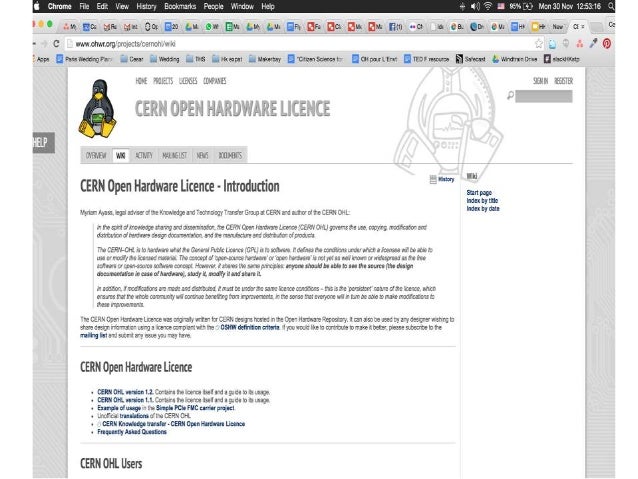Open the Apps bookmarks shortcut
The image size is (638, 479).
click(41, 59)
